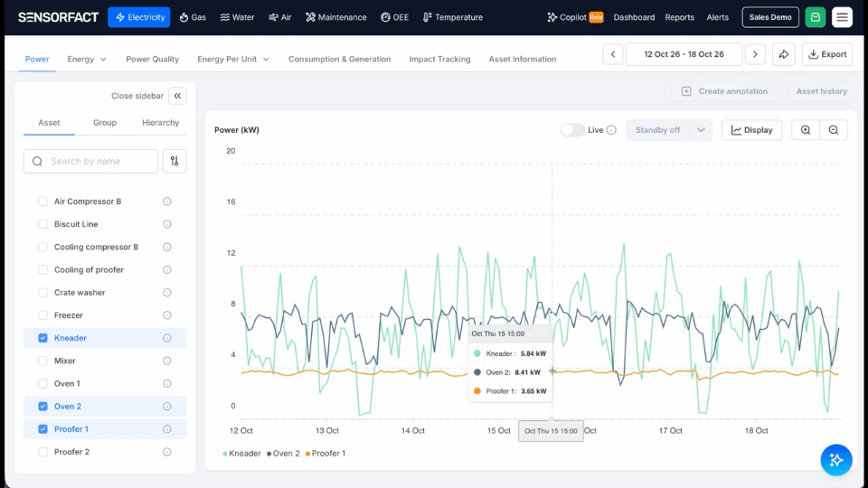Select Gas in top navigation
The image size is (868, 488).
(x=193, y=17)
